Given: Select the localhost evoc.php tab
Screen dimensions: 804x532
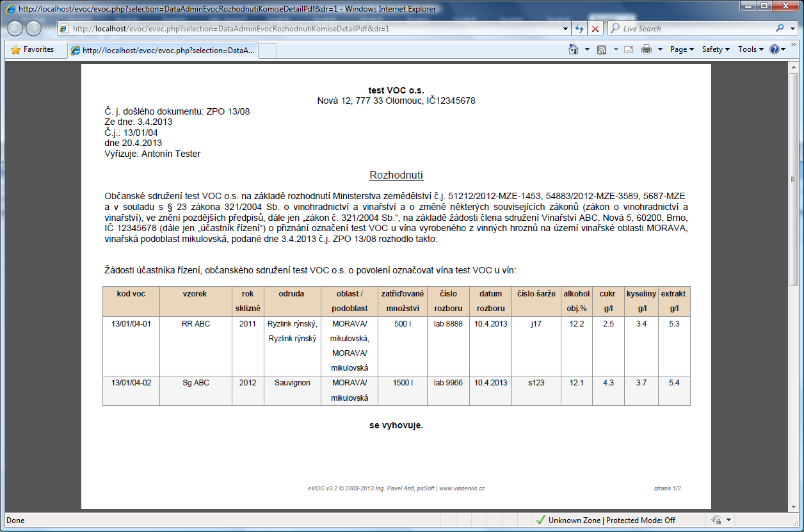Looking at the screenshot, I should coord(163,50).
